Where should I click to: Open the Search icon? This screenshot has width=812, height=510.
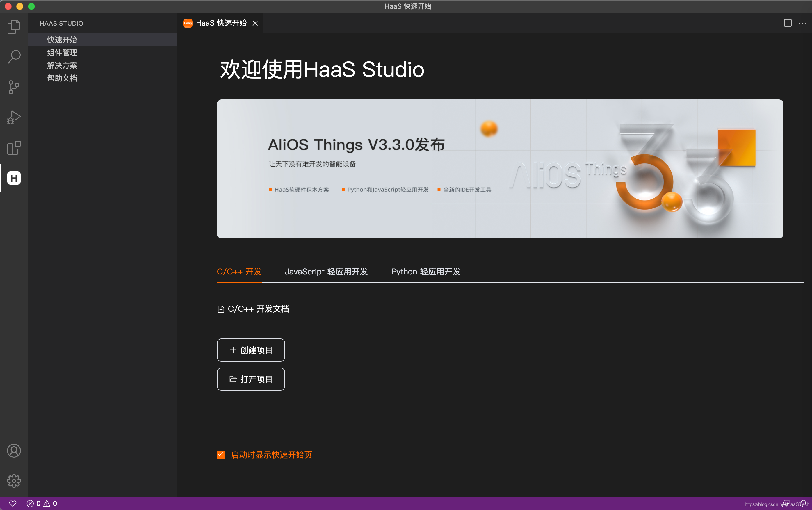pos(13,57)
